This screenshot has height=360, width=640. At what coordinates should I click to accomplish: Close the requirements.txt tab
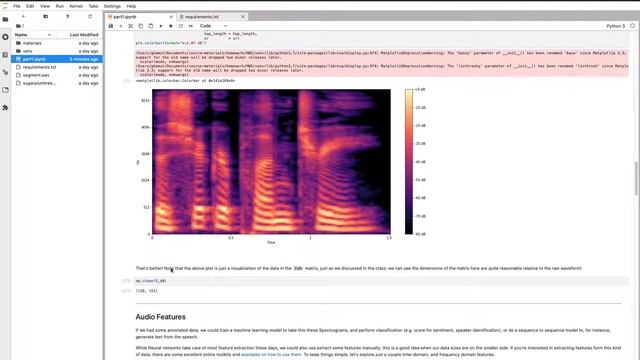[243, 17]
